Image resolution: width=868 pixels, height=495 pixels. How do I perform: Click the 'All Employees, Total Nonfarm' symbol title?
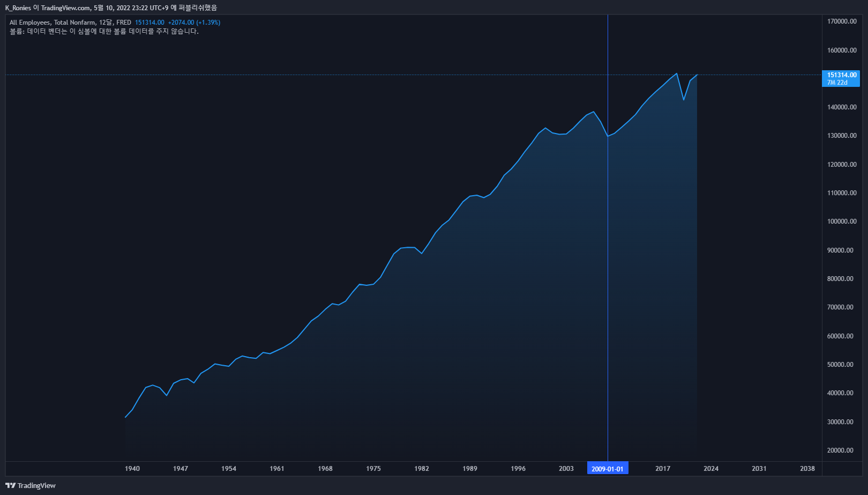(52, 23)
